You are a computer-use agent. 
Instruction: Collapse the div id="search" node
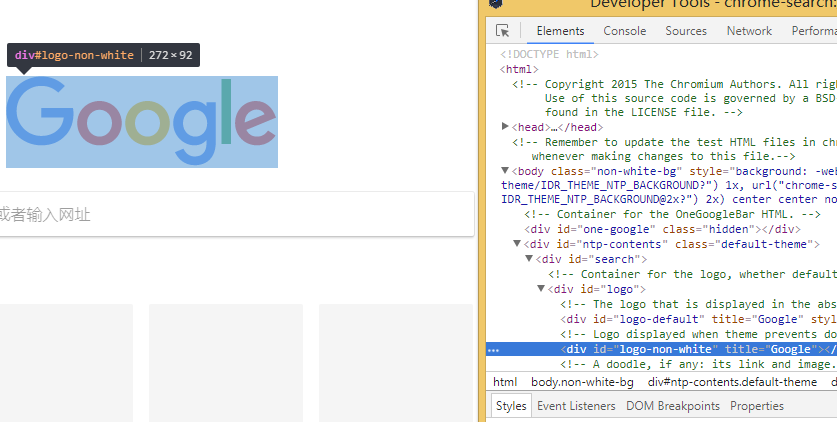point(529,259)
